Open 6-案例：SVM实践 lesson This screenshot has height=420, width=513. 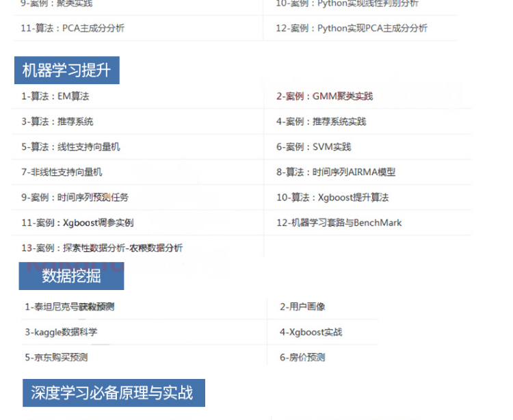[x=314, y=147]
